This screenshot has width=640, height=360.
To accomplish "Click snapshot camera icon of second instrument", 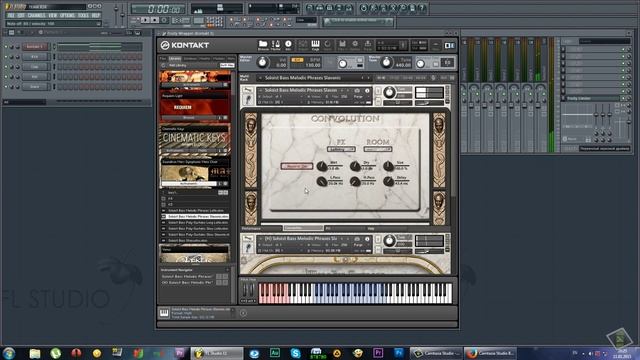I will 357,239.
